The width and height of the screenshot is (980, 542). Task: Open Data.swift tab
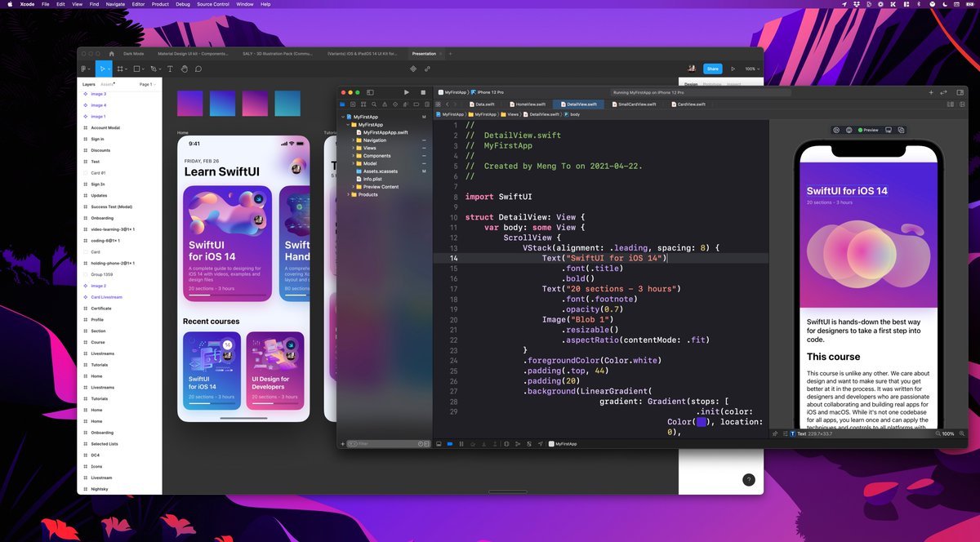tap(480, 104)
